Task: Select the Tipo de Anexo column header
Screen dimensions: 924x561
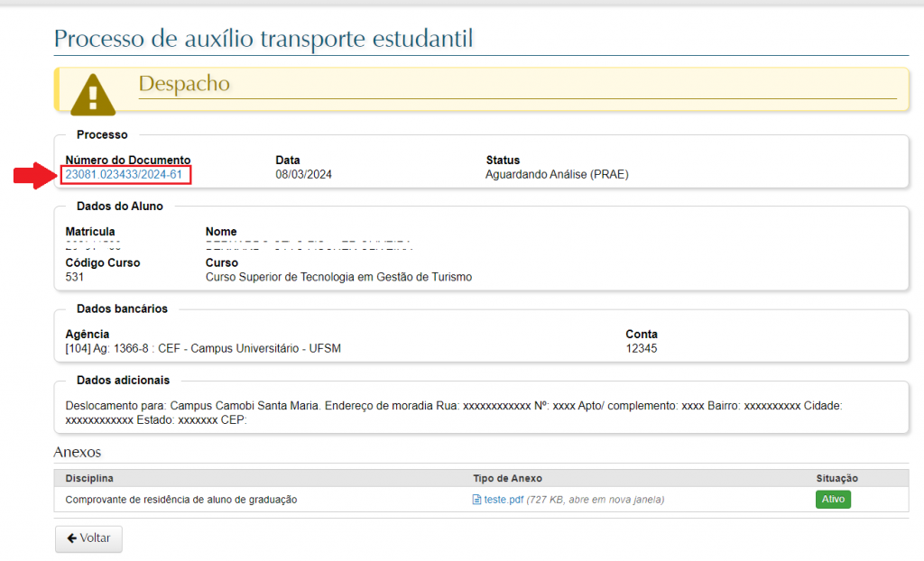Action: click(507, 478)
